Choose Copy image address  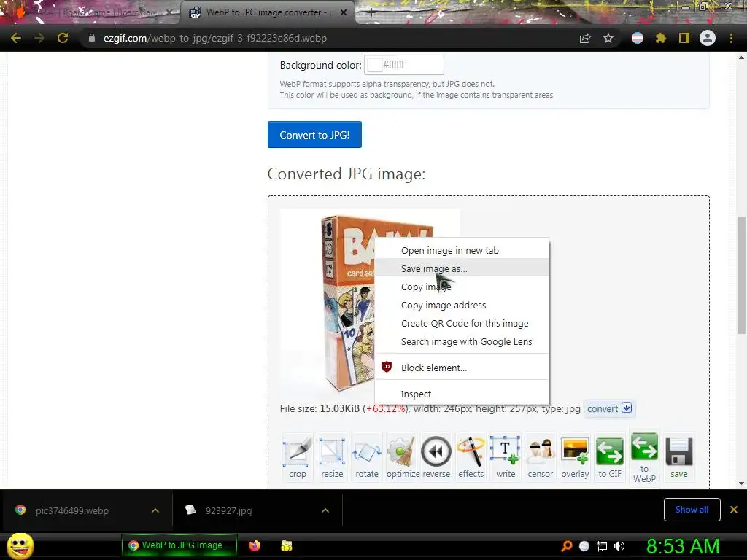[x=462, y=306]
